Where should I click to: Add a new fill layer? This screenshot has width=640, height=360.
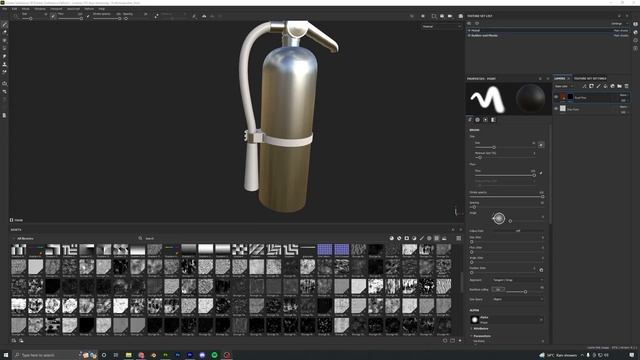605,86
